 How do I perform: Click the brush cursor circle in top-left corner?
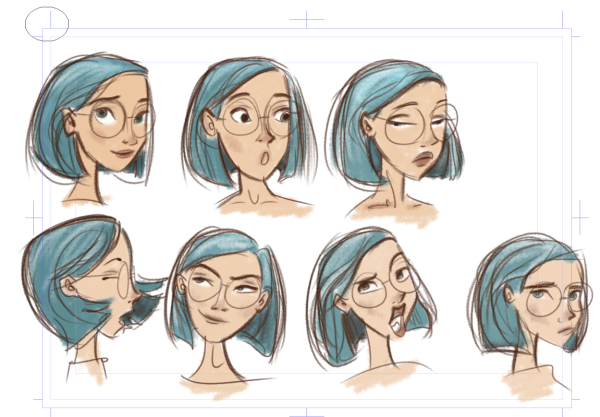click(x=48, y=22)
